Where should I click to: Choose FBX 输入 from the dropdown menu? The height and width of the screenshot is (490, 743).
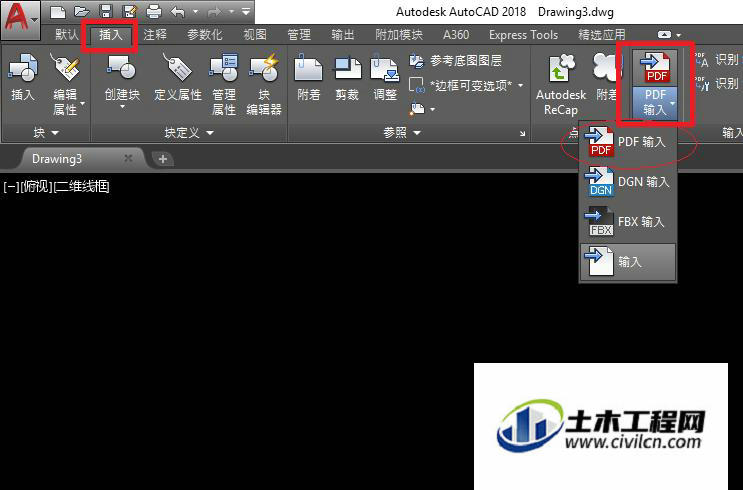(628, 222)
